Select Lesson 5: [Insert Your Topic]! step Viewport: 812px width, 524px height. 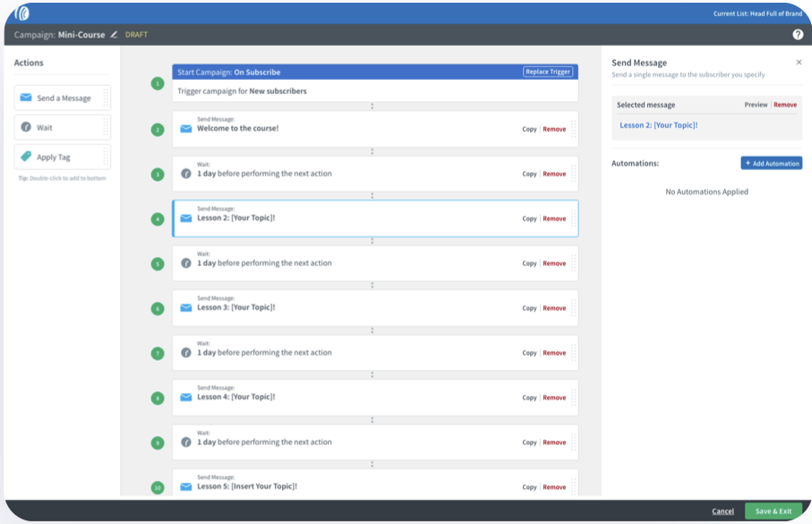[x=375, y=483]
